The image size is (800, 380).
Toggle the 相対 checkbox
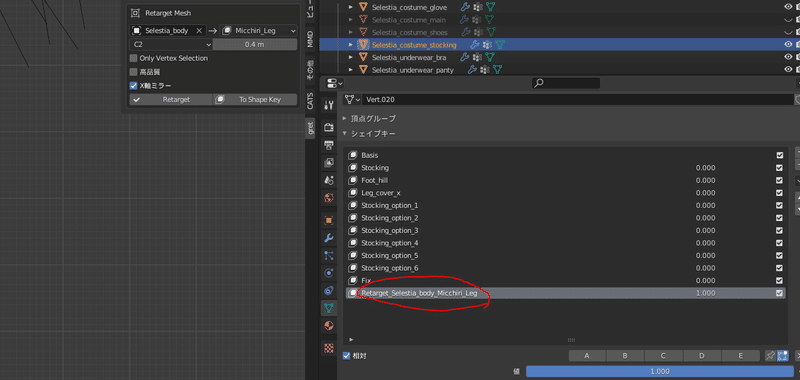click(346, 356)
